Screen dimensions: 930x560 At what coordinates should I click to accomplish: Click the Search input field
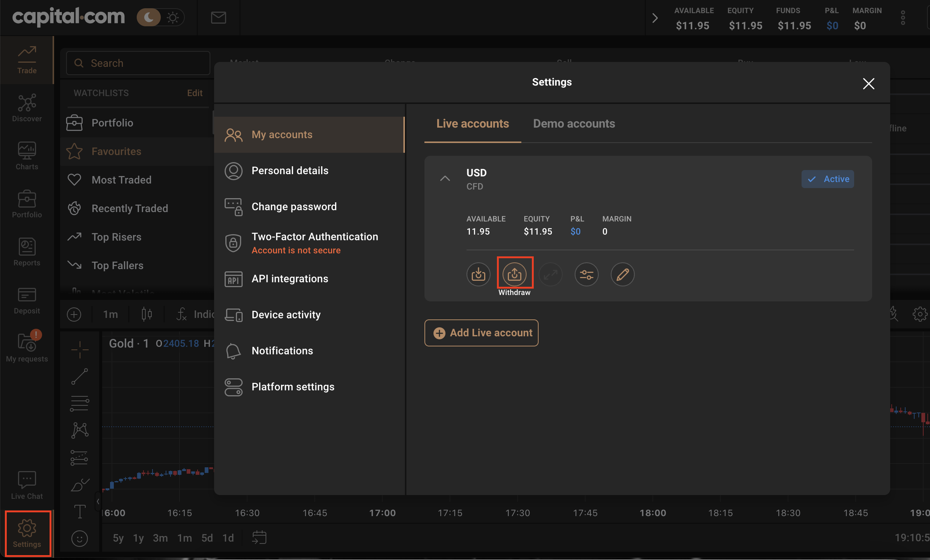(x=138, y=63)
